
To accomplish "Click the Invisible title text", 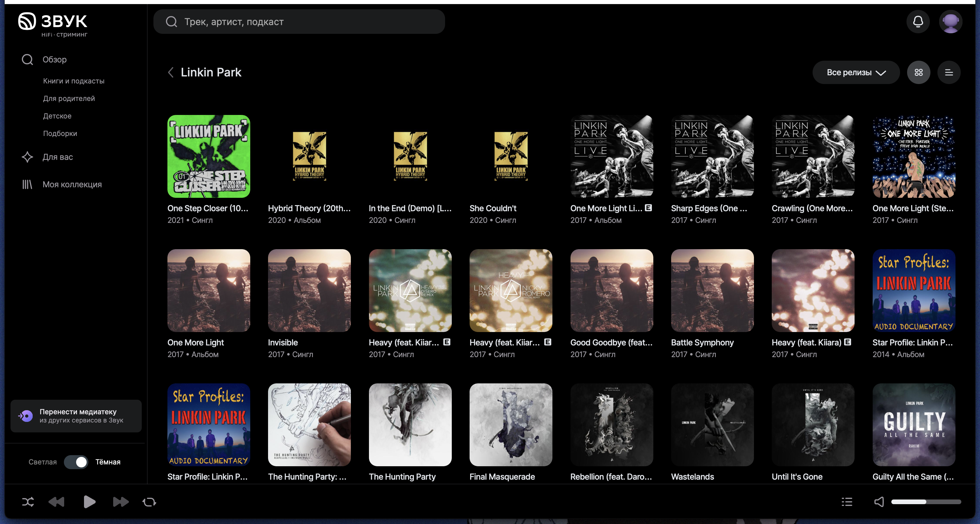I will (x=283, y=343).
